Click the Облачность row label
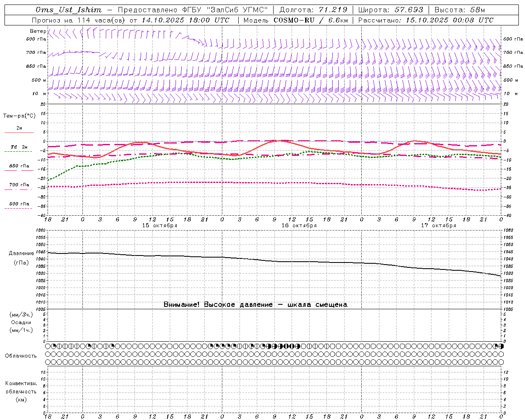Viewport: 525px width, 420px height. 21,356
